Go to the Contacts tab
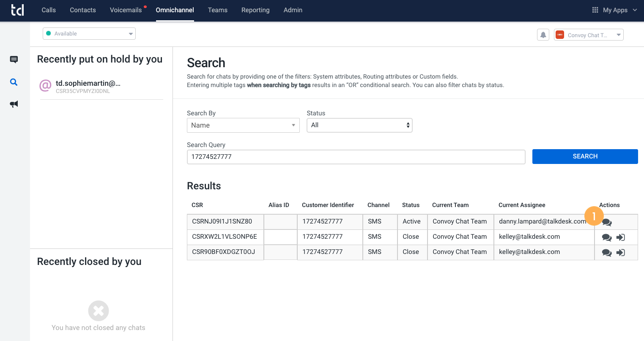 click(x=83, y=10)
